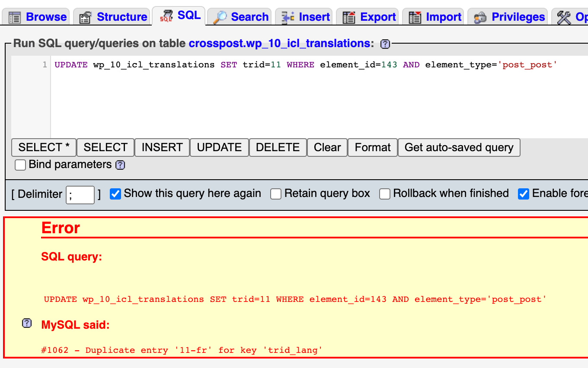Click the Privileges tab icon

480,17
